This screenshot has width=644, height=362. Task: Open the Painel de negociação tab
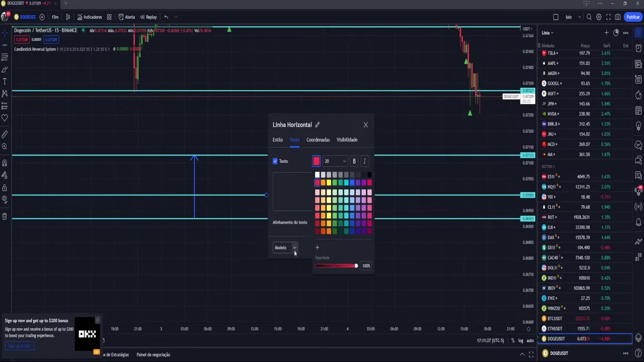point(153,355)
